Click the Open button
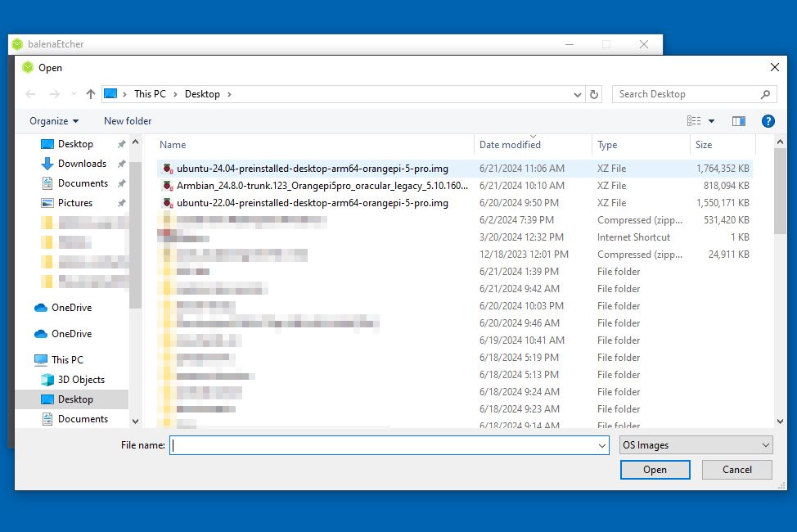This screenshot has width=797, height=532. (655, 470)
